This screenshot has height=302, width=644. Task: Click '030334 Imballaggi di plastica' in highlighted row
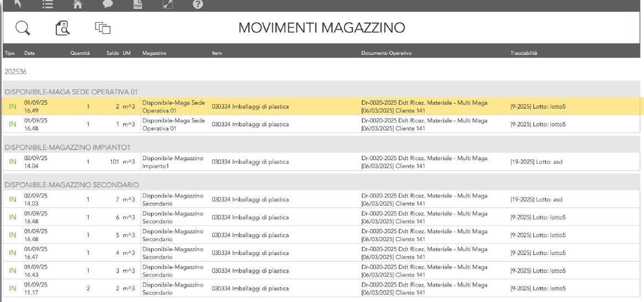(x=250, y=106)
